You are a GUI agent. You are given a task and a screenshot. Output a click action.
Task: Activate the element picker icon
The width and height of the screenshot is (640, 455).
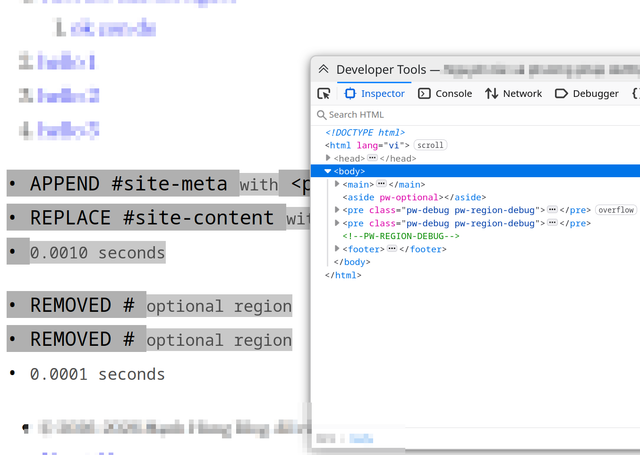[324, 94]
